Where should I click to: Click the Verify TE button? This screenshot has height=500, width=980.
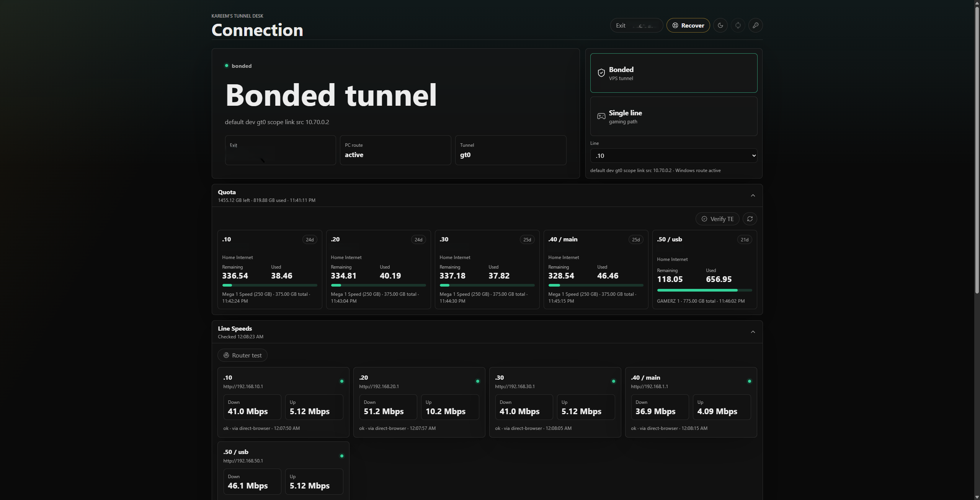(717, 219)
